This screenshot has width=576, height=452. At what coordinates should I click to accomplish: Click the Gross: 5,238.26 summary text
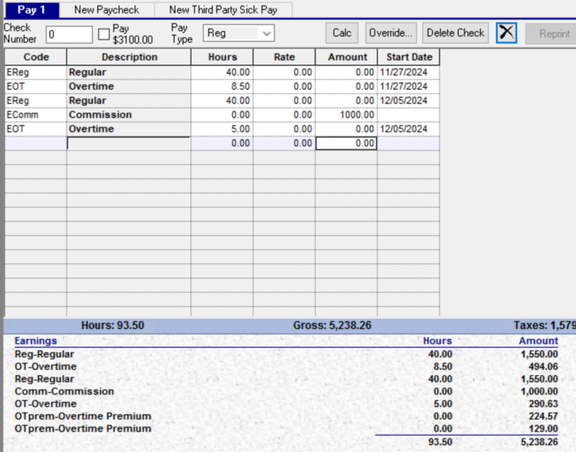tap(332, 326)
